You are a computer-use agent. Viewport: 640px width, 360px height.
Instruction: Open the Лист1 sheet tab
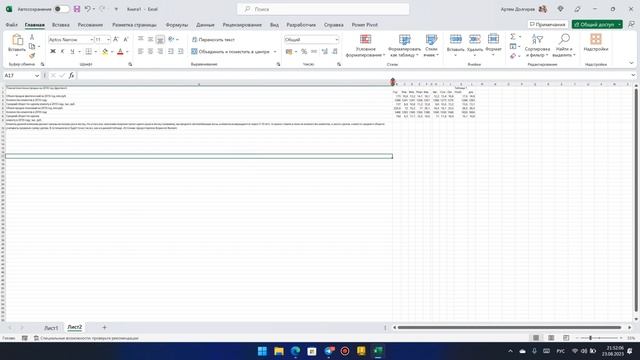(51, 327)
